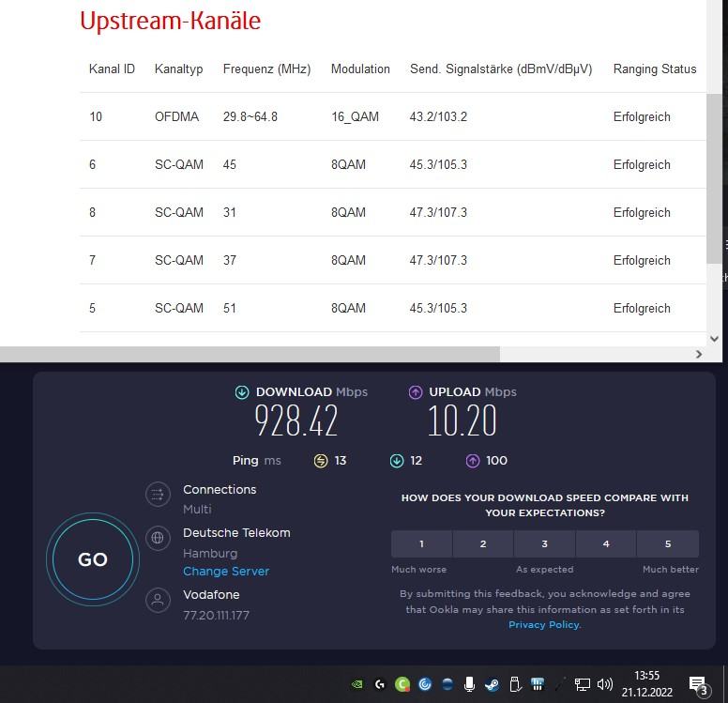Click Frequenz (MHz) column header
728x703 pixels.
267,69
